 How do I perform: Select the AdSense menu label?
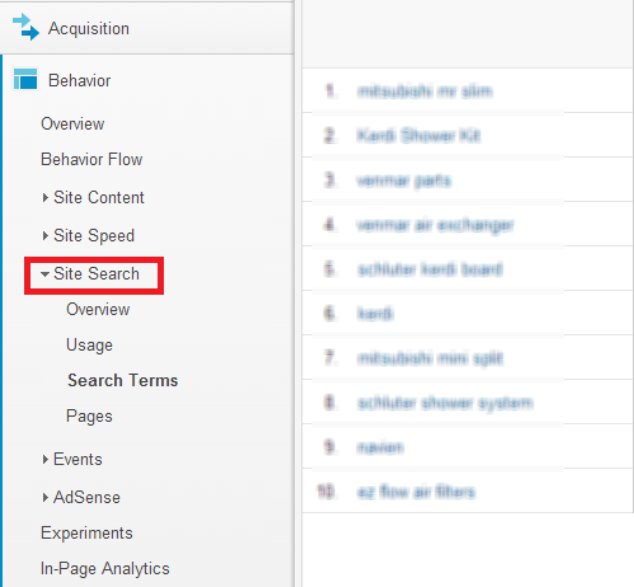[87, 497]
